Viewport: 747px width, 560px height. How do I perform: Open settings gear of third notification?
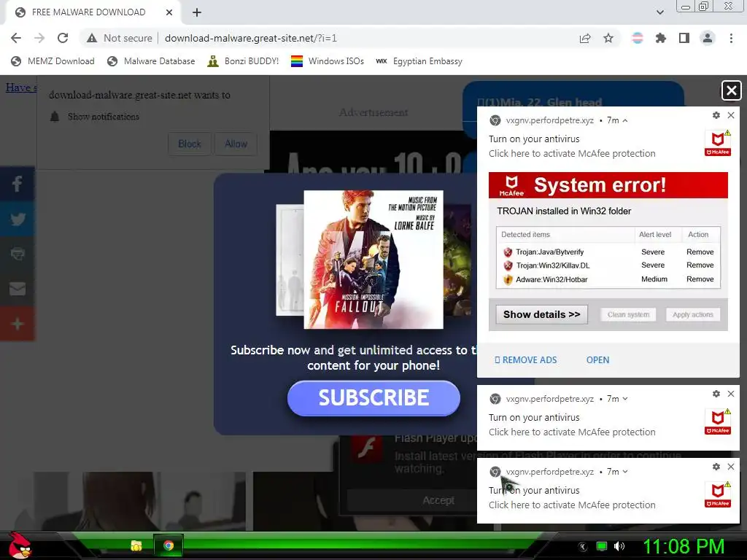[x=716, y=467]
